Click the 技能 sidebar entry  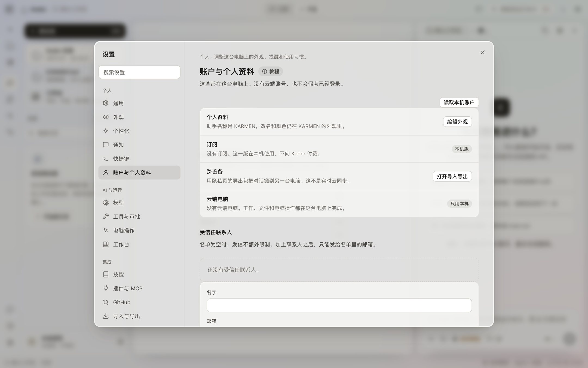[139, 274]
